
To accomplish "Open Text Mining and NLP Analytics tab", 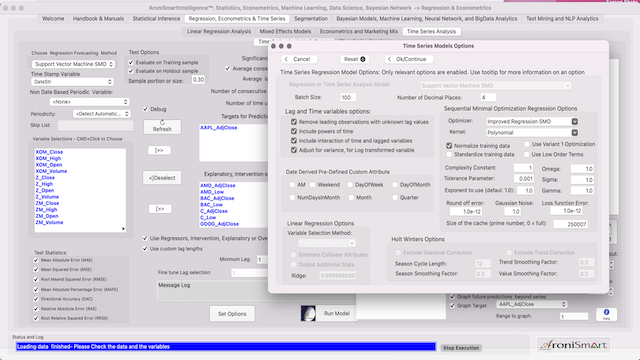I will (562, 19).
